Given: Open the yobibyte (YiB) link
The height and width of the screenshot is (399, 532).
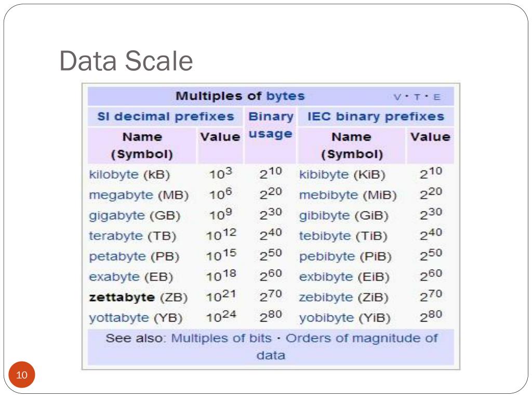Looking at the screenshot, I should click(326, 318).
